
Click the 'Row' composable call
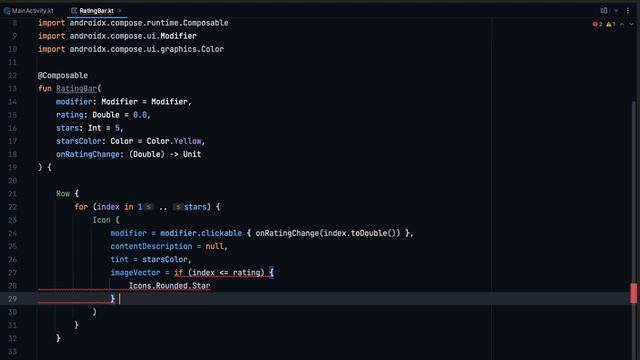pyautogui.click(x=63, y=194)
